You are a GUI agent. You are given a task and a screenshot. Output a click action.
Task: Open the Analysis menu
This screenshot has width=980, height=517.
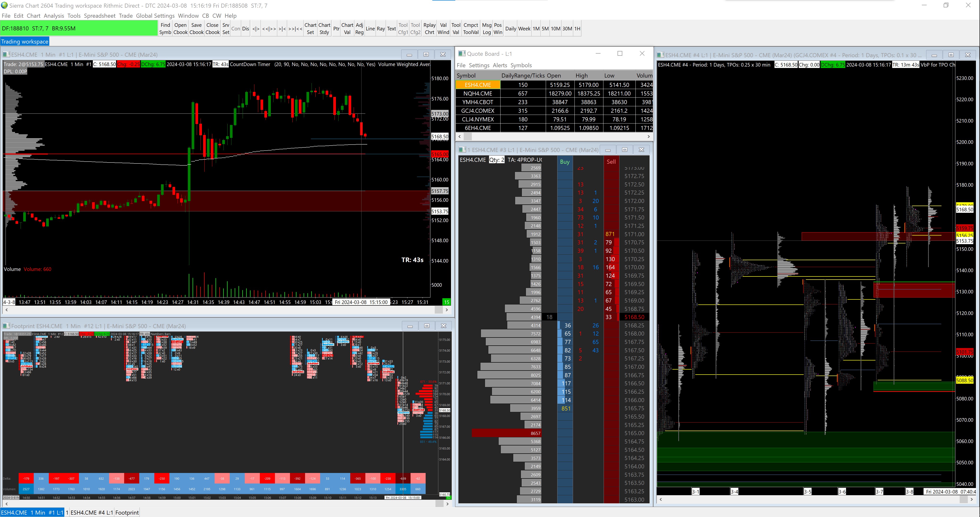[x=54, y=16]
